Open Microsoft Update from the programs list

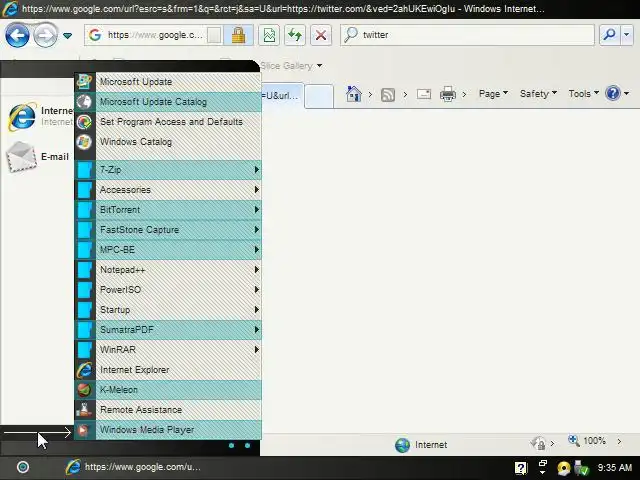[x=168, y=82]
